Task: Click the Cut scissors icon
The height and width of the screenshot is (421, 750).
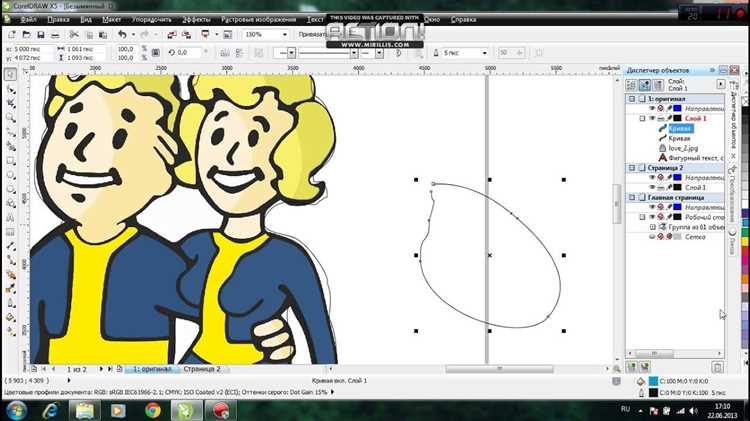Action: click(x=74, y=35)
